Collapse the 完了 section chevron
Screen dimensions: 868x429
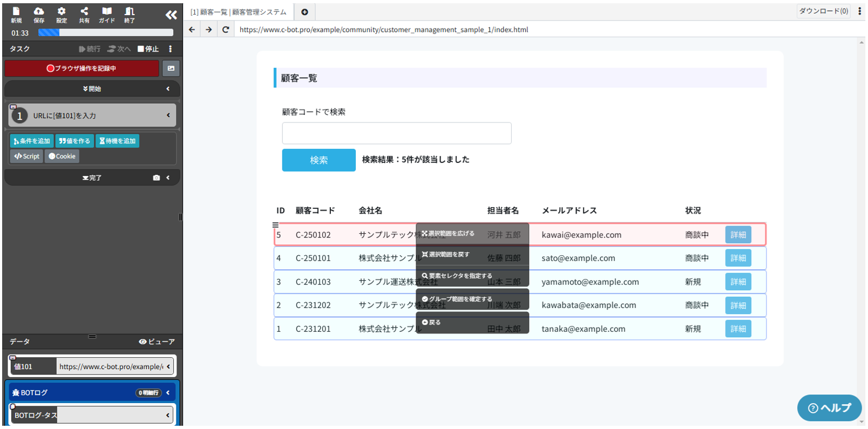168,178
